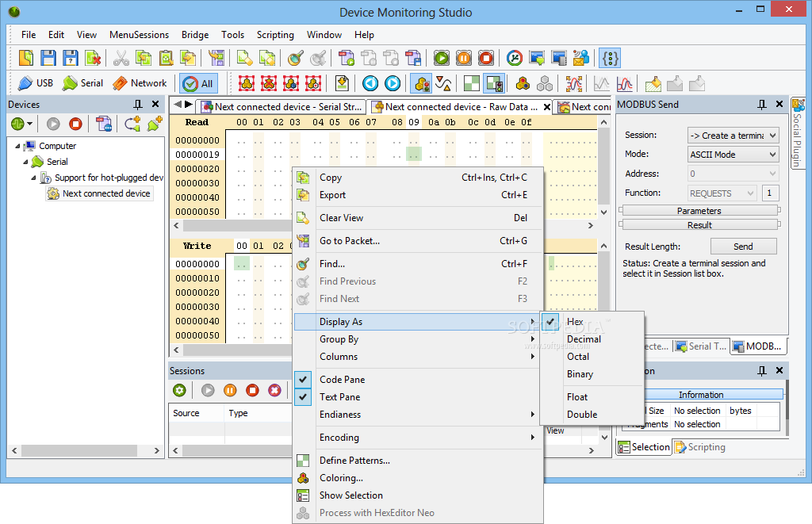The width and height of the screenshot is (812, 524).
Task: Click the blue previous arrow icon
Action: click(370, 83)
